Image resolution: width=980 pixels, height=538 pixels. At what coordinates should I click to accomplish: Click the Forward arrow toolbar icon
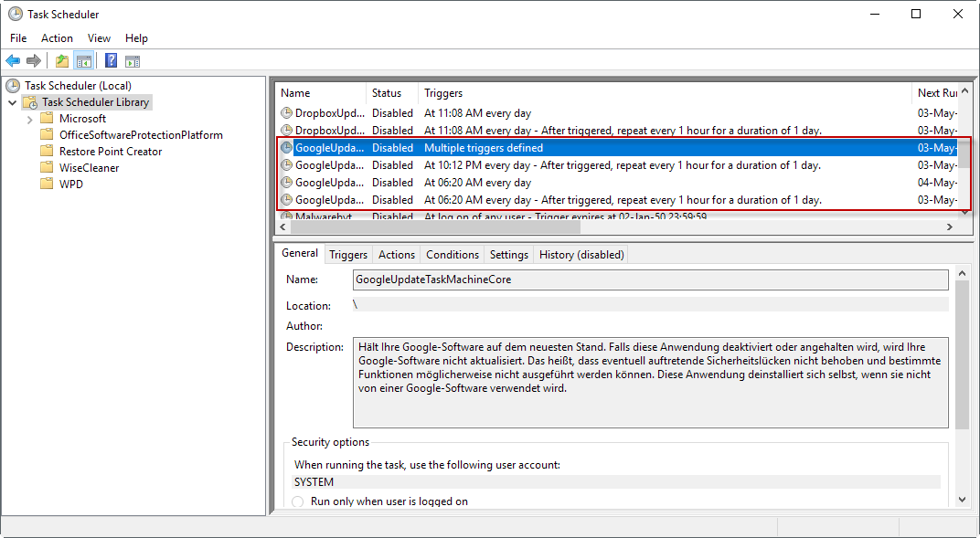click(x=34, y=60)
